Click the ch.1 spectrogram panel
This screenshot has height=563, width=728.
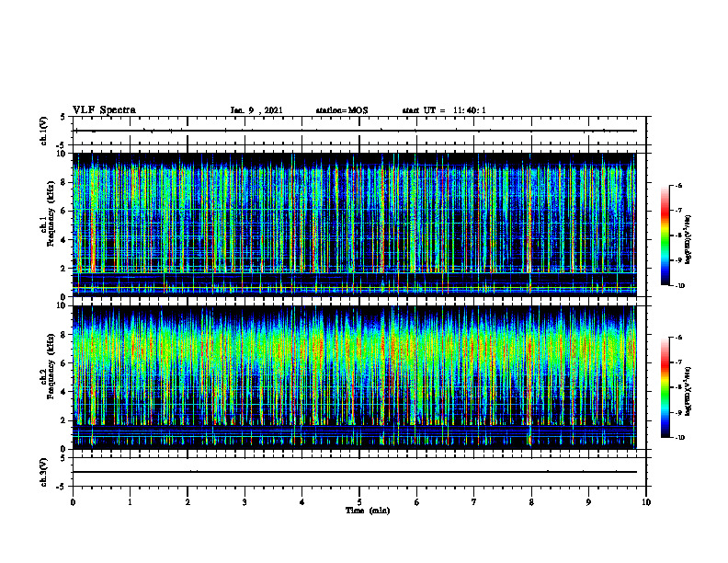(x=355, y=224)
